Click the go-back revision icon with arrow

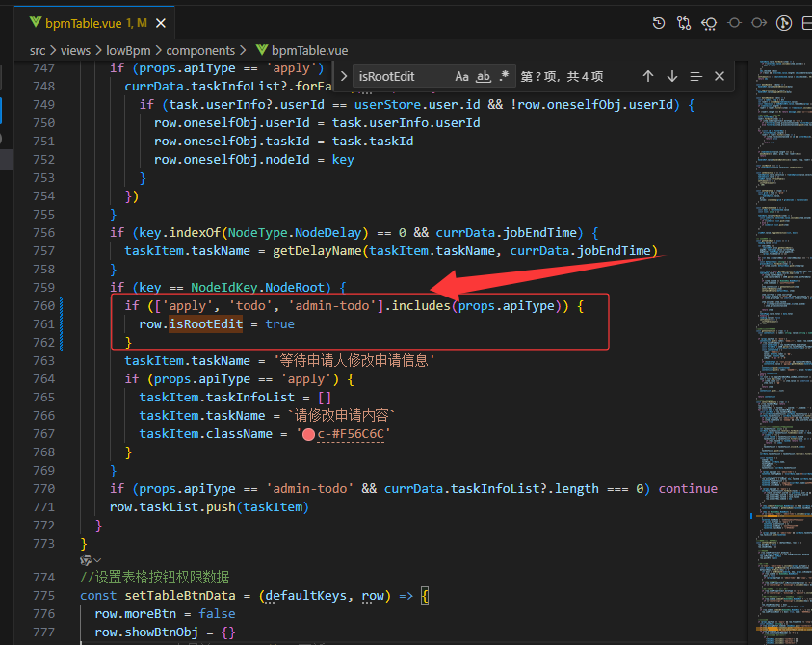[710, 22]
